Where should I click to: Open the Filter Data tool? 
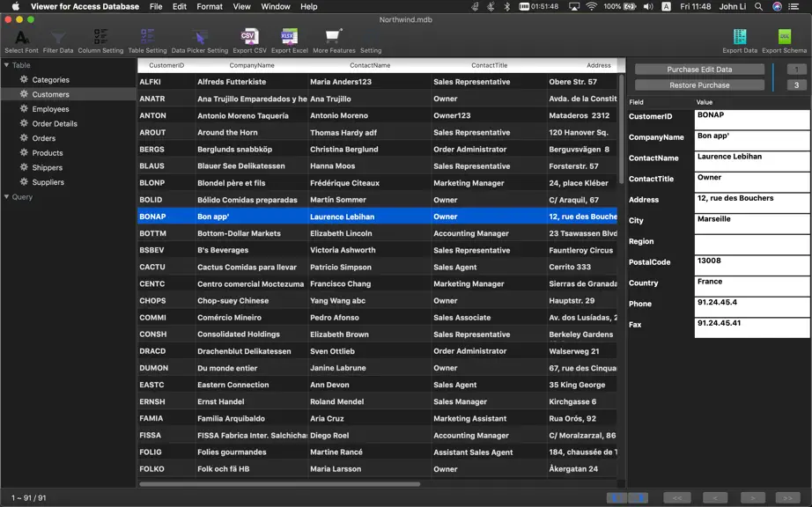[58, 41]
